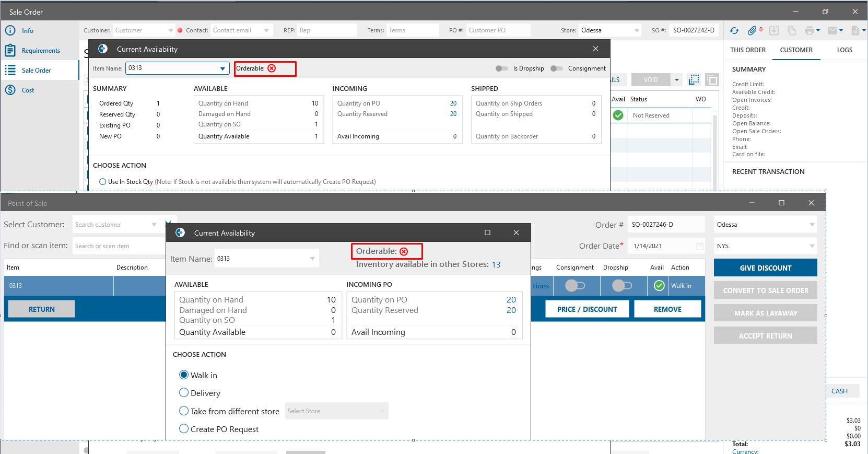Click the RETURN button in the Point of Sale window
The image size is (868, 454).
pos(41,309)
